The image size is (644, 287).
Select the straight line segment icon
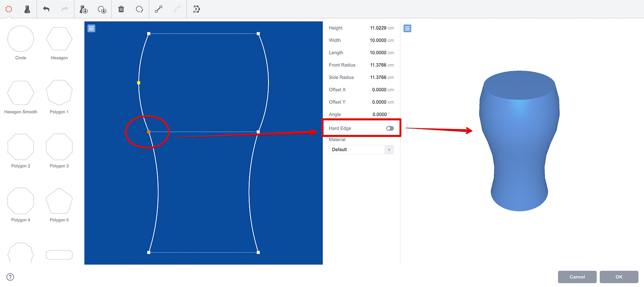(158, 9)
